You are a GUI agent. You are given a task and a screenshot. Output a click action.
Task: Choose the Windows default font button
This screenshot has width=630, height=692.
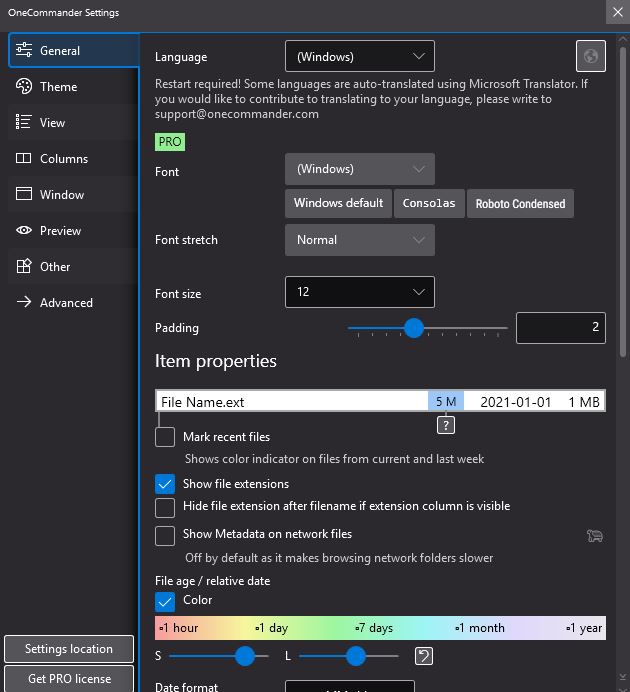338,203
